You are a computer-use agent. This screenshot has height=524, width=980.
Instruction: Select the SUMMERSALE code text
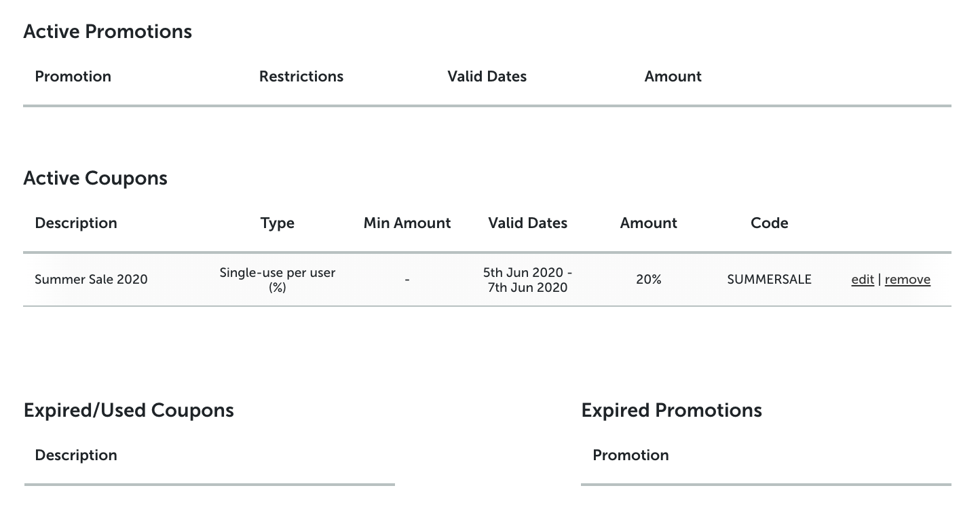pyautogui.click(x=769, y=280)
